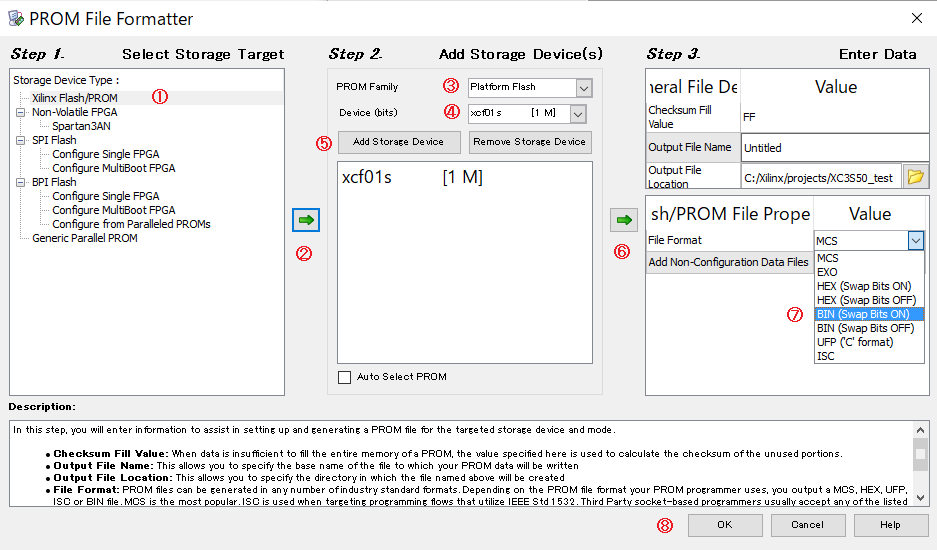Image resolution: width=937 pixels, height=550 pixels.
Task: Close the PROM File Formatter dialog
Action: click(x=917, y=19)
